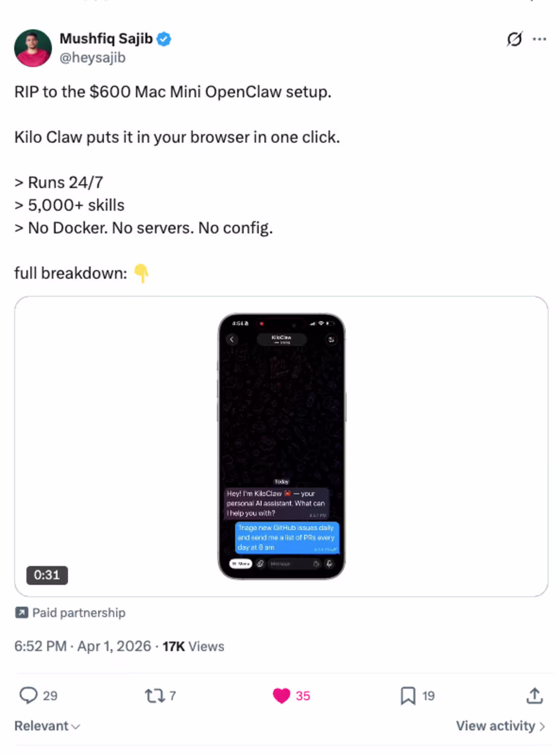Click the Paid partnership label

(x=78, y=612)
